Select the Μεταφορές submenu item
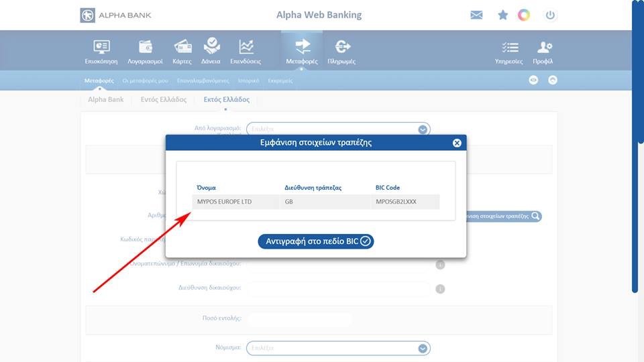644x362 pixels. tap(99, 80)
